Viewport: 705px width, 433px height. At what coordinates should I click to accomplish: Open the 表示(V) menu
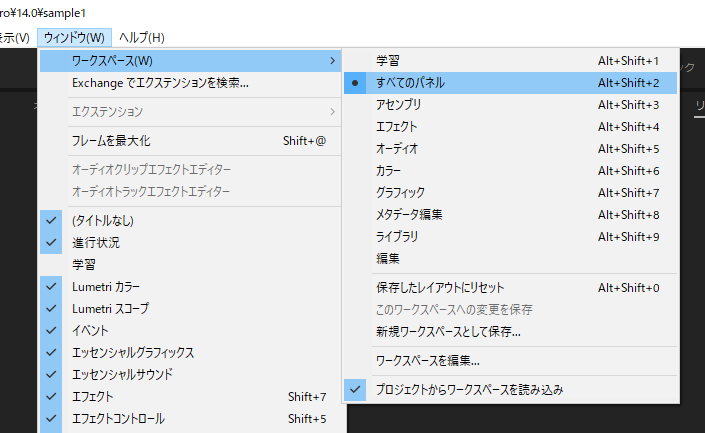click(x=15, y=37)
